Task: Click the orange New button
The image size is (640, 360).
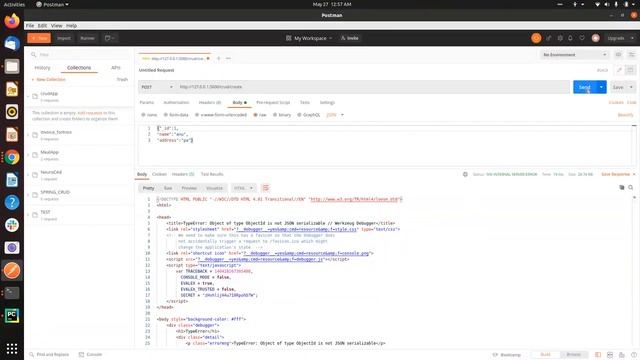Action: [39, 38]
